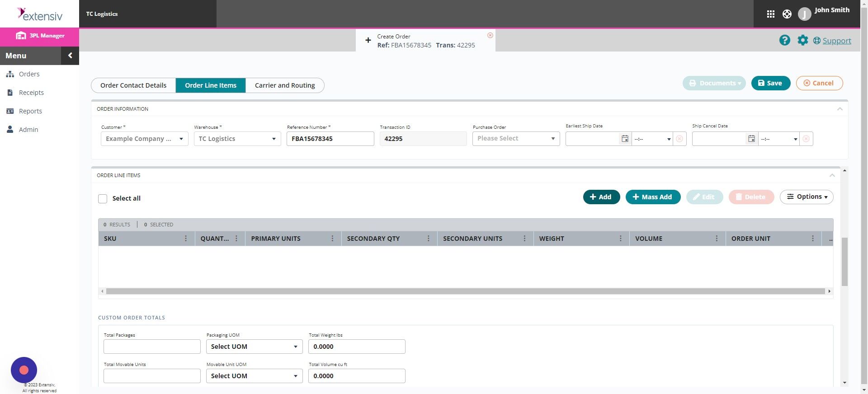Click the help lifebuoy icon in header
This screenshot has height=394, width=868.
[x=787, y=14]
